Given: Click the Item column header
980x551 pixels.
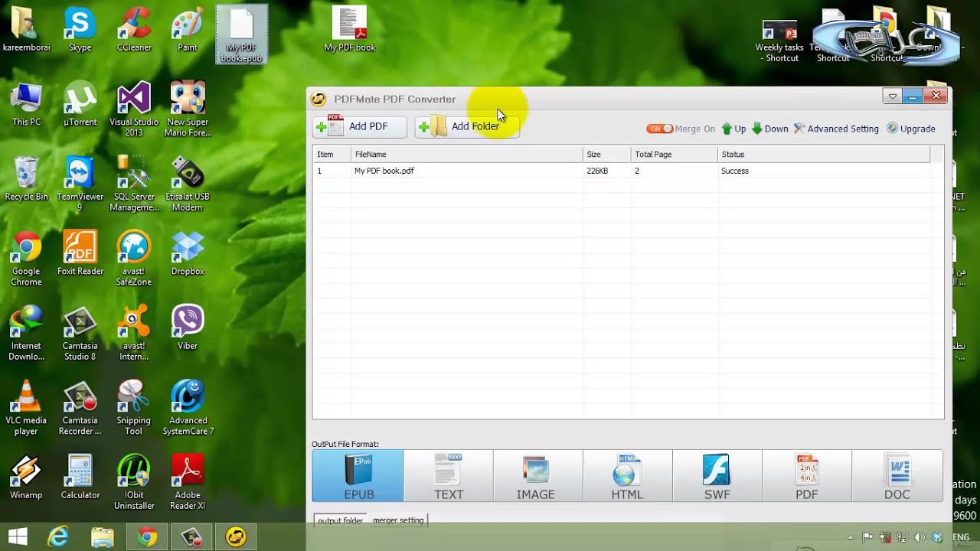Looking at the screenshot, I should (x=332, y=154).
